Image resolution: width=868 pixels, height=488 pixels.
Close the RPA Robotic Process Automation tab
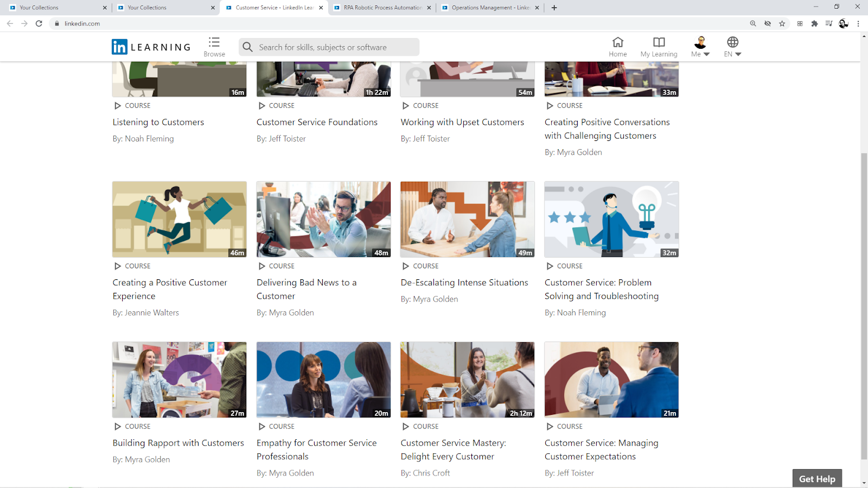coord(429,8)
